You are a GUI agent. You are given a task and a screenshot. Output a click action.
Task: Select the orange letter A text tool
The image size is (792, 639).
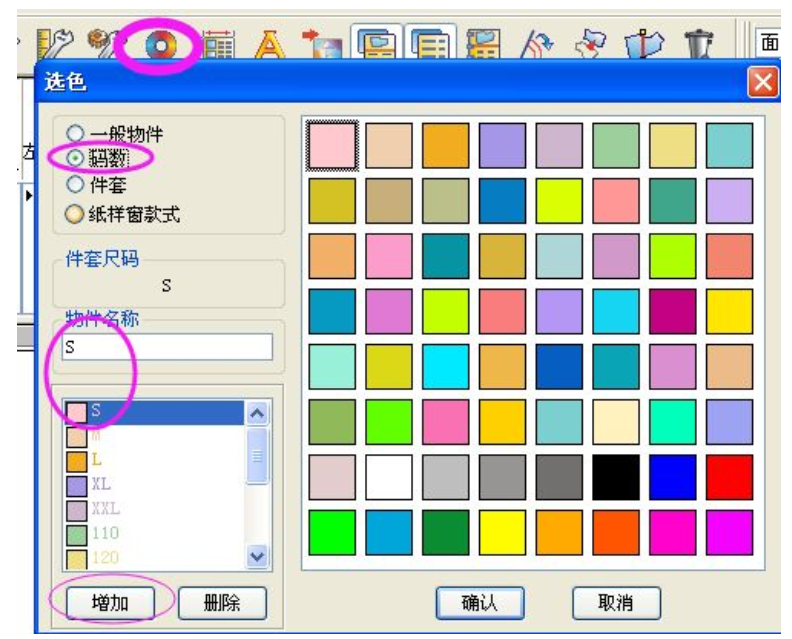(270, 44)
